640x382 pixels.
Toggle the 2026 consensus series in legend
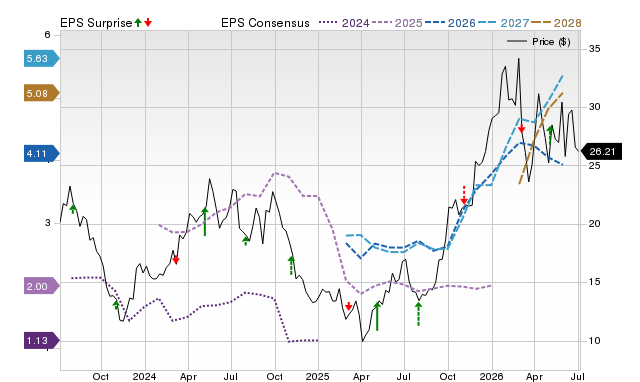pyautogui.click(x=450, y=23)
